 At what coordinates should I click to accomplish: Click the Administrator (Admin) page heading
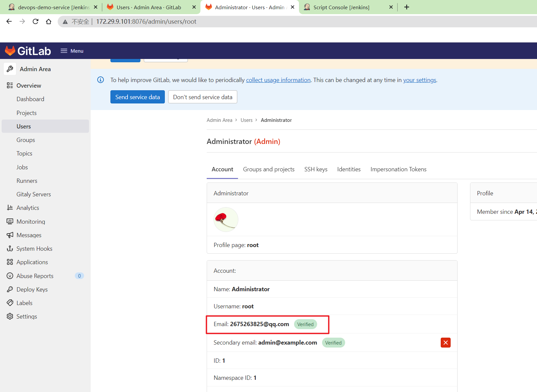(243, 141)
